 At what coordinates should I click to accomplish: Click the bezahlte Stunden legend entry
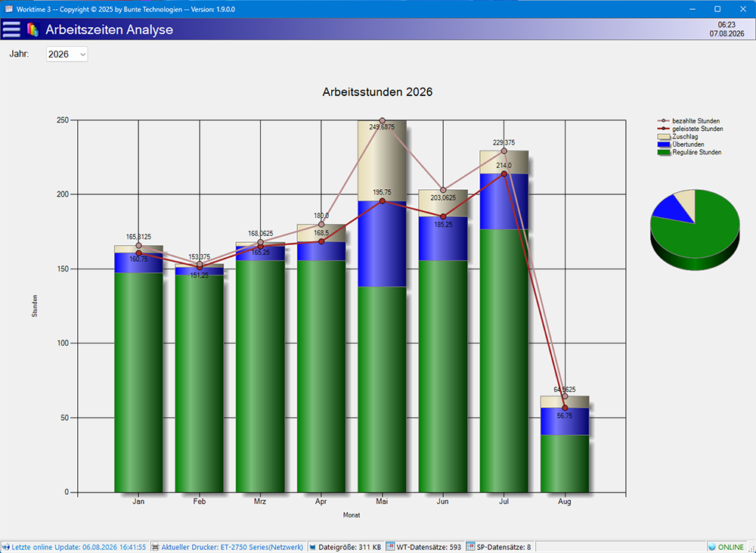tap(689, 121)
